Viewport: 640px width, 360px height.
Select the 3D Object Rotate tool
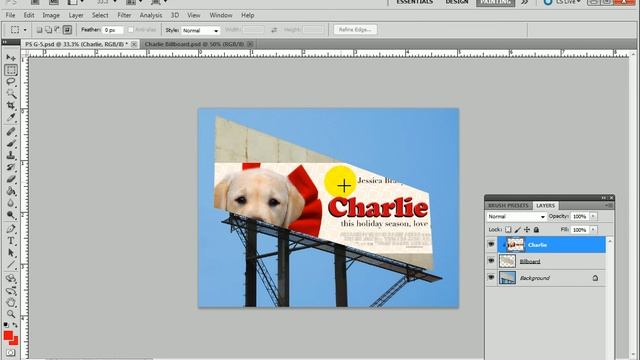point(11,279)
